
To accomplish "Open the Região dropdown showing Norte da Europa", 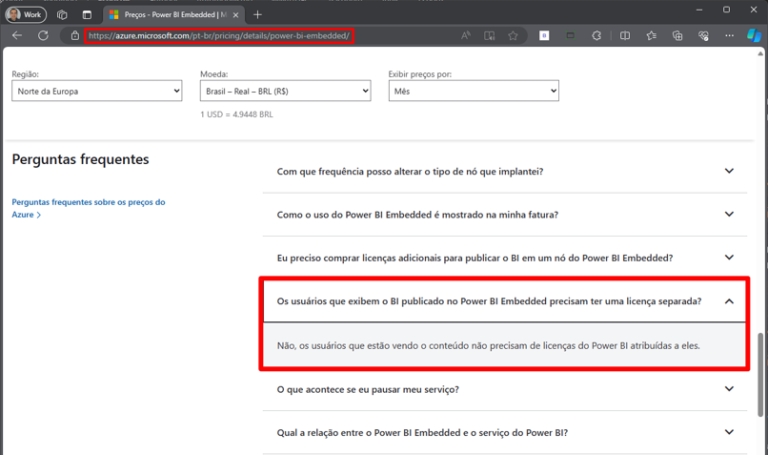I will pyautogui.click(x=97, y=91).
